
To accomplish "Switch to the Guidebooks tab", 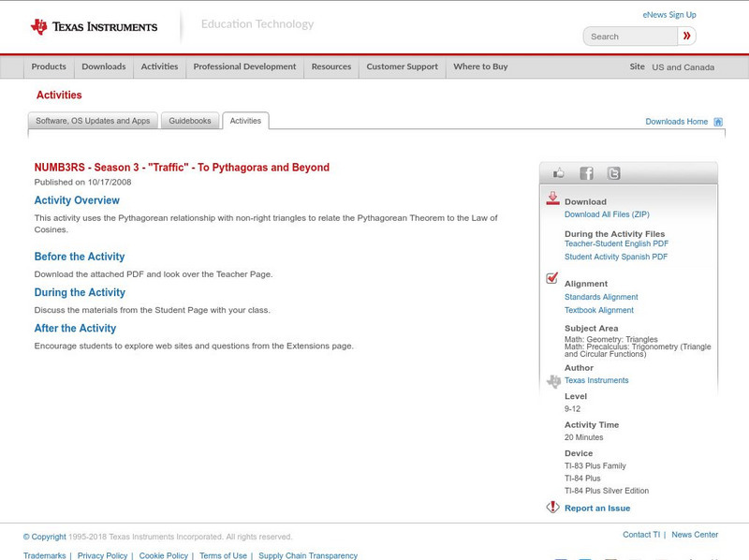I will (190, 121).
